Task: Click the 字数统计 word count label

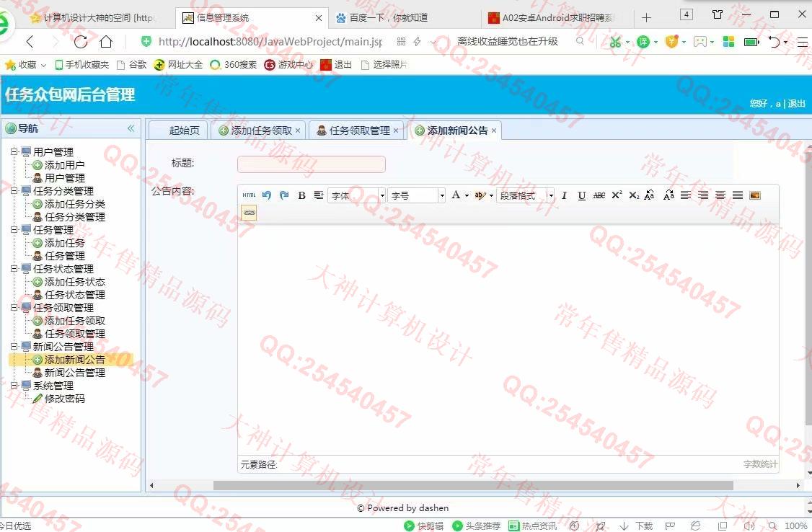Action: pyautogui.click(x=760, y=464)
